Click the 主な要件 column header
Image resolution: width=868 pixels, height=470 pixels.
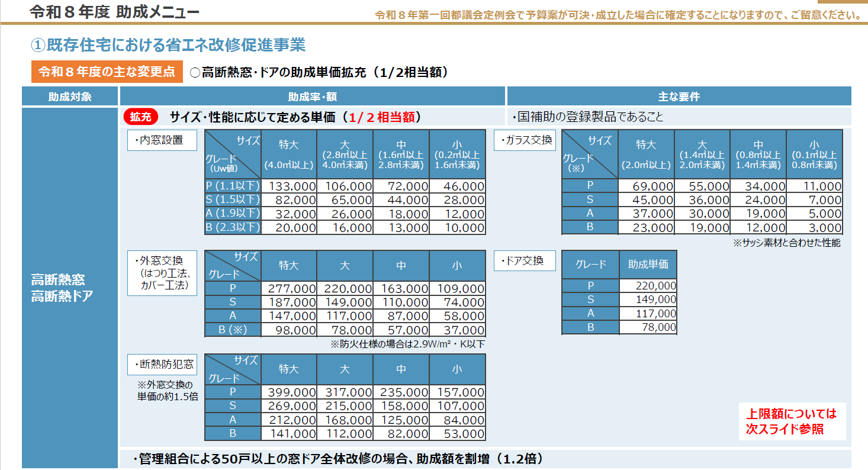coord(679,96)
